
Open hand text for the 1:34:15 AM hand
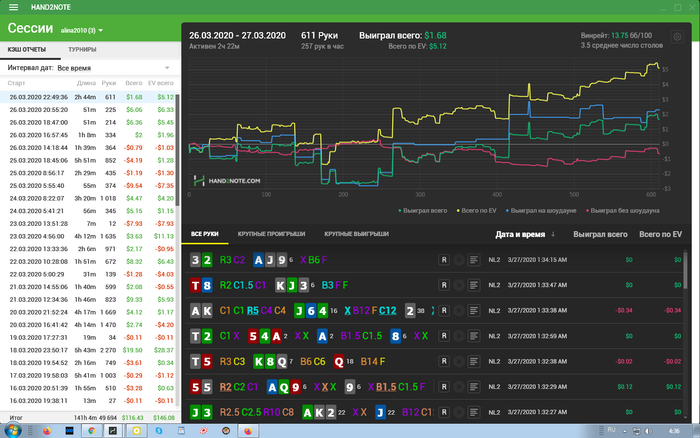(474, 260)
